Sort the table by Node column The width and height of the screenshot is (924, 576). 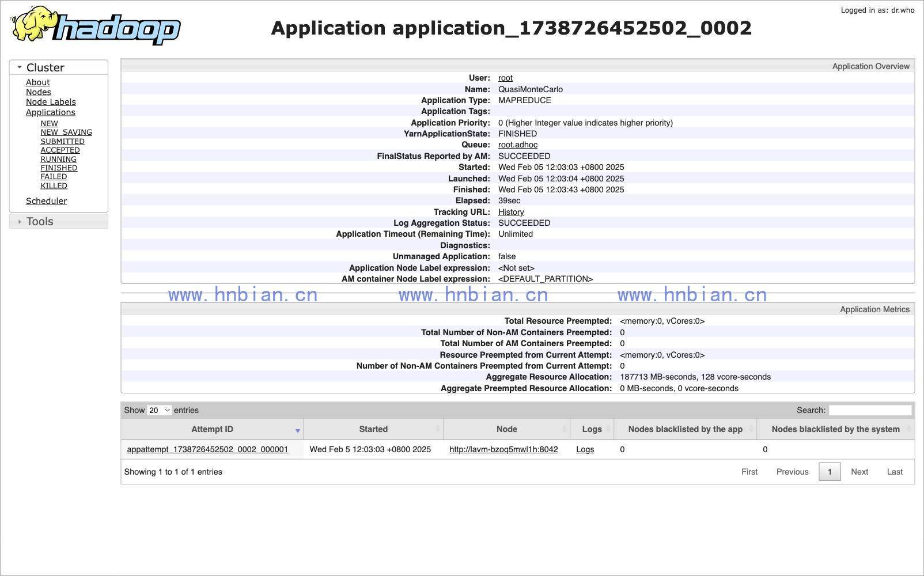coord(507,429)
